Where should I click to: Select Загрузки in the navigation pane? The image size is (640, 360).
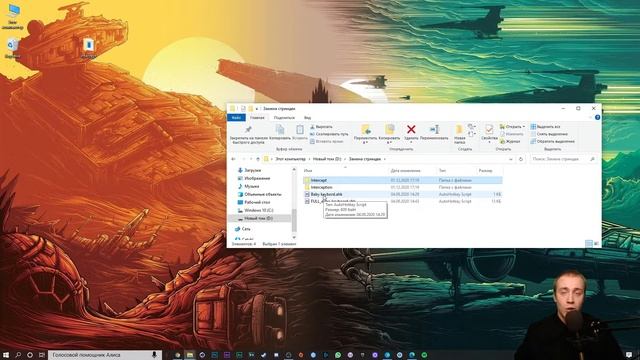point(249,170)
